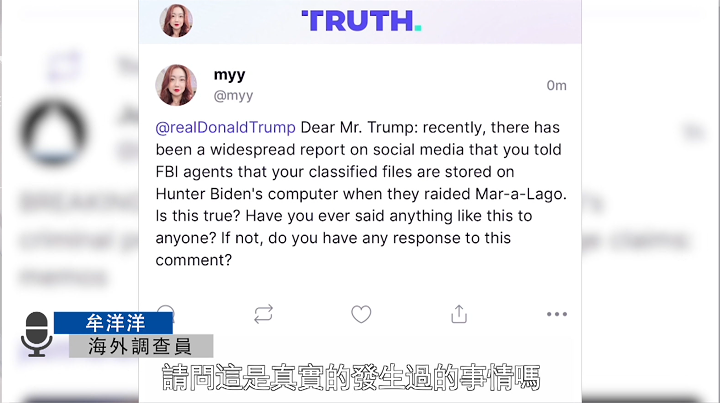The image size is (720, 403).
Task: Open the share upload icon
Action: click(459, 314)
